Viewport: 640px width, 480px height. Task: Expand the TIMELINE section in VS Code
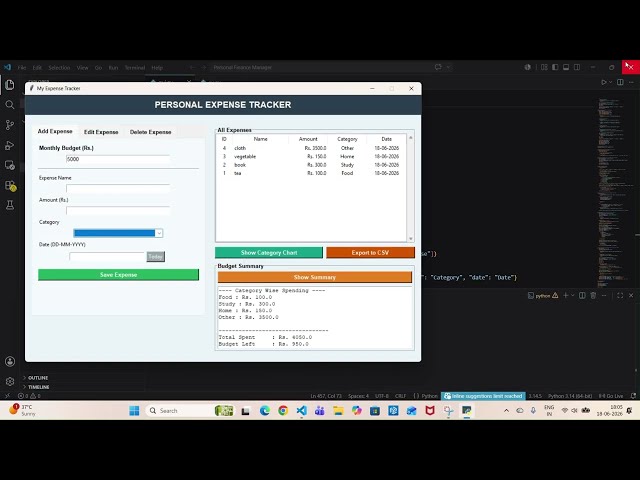pyautogui.click(x=38, y=387)
